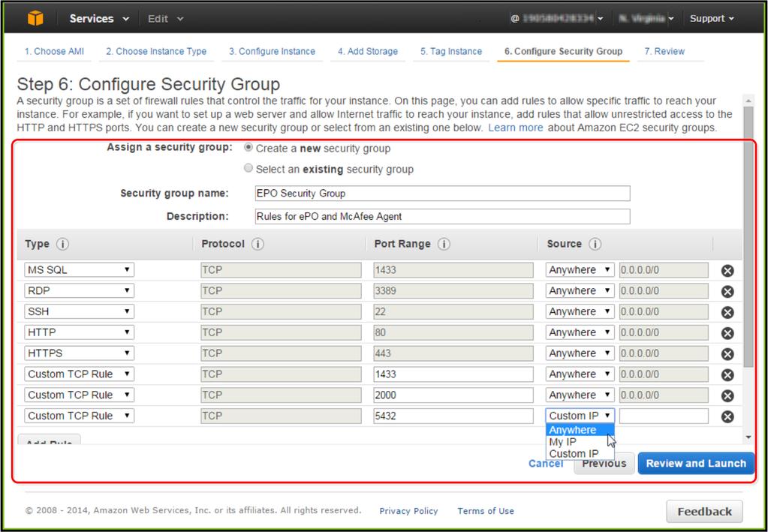
Task: Remove the RDP rule
Action: pyautogui.click(x=727, y=291)
